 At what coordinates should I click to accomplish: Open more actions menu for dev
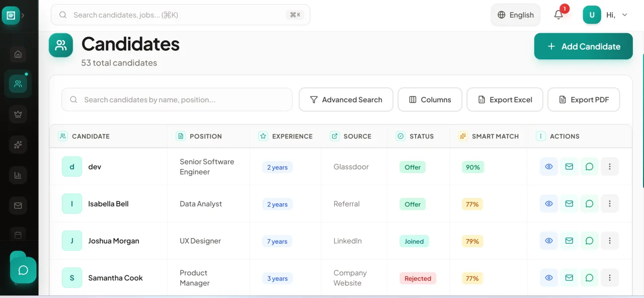610,167
